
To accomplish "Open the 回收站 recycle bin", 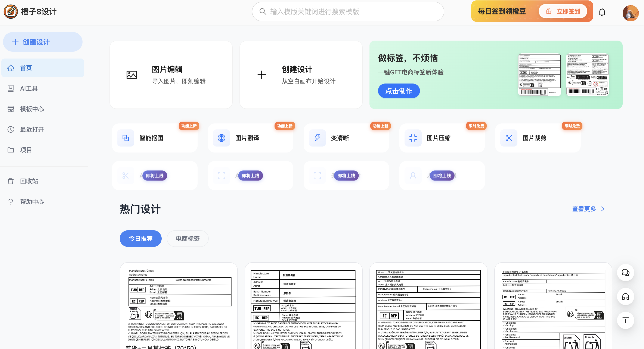I will pyautogui.click(x=29, y=181).
